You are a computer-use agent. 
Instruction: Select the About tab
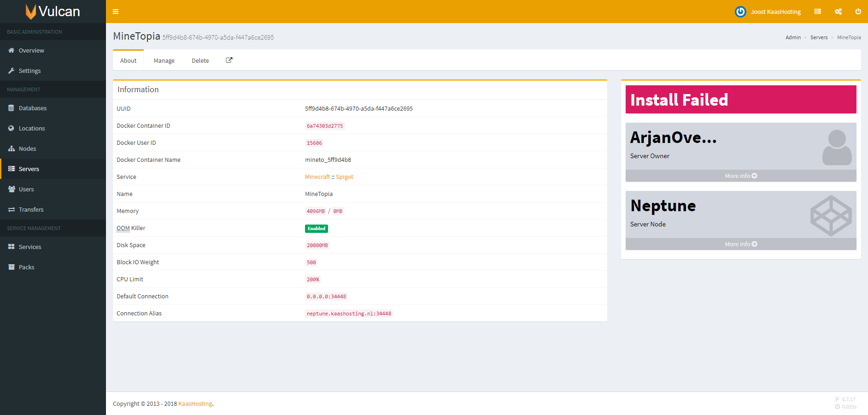tap(128, 61)
